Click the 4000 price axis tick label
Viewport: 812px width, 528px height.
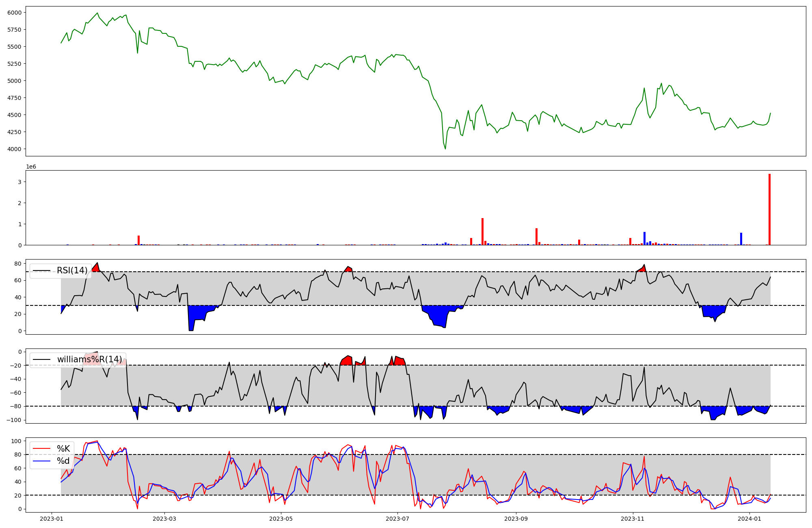click(x=15, y=149)
